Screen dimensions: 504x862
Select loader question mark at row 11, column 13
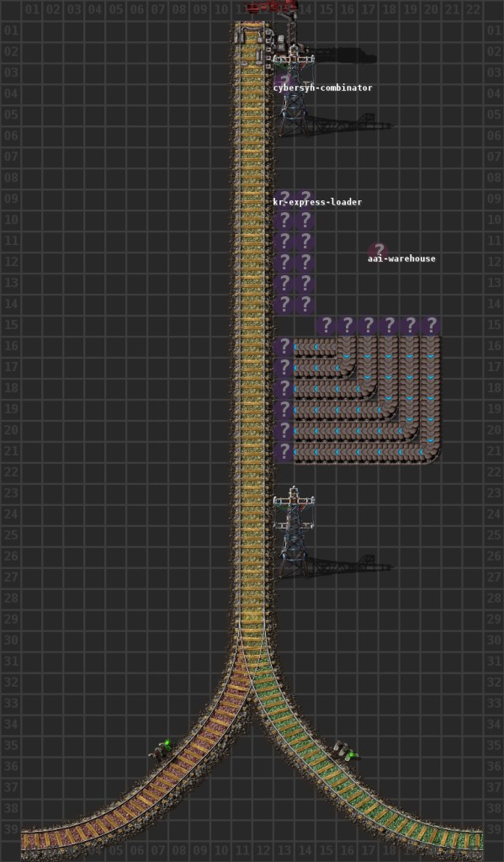284,242
